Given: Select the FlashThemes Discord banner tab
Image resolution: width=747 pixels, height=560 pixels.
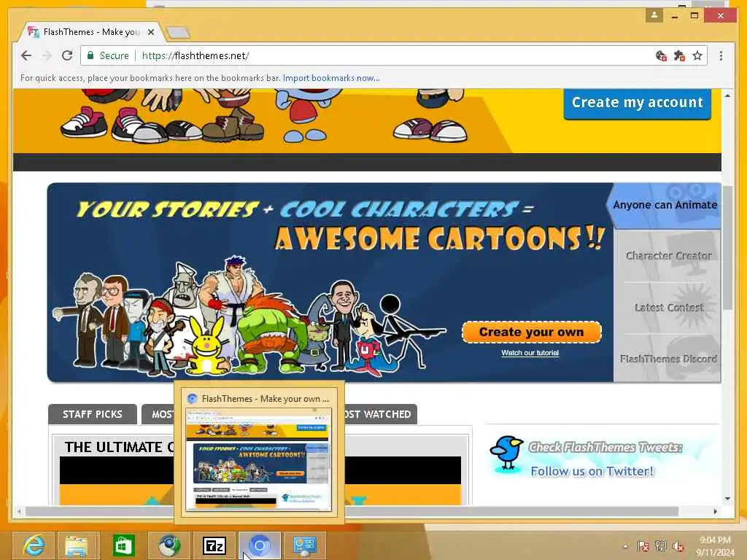Looking at the screenshot, I should tap(668, 359).
